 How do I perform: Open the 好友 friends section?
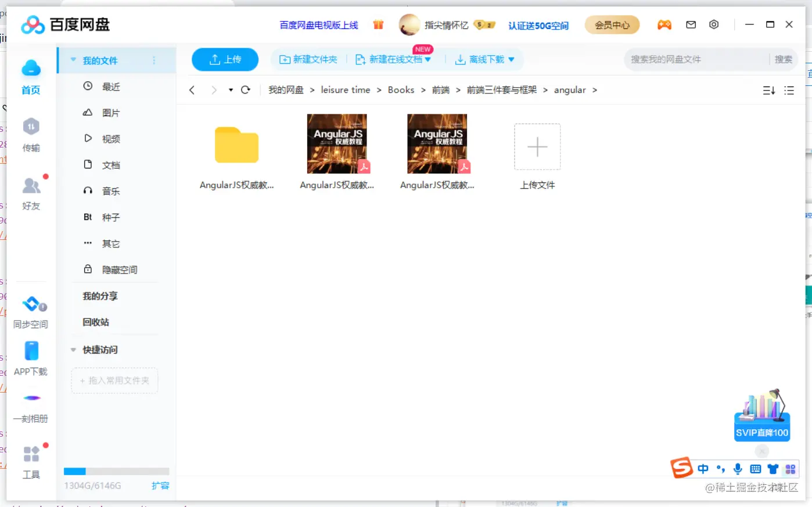[x=31, y=193]
